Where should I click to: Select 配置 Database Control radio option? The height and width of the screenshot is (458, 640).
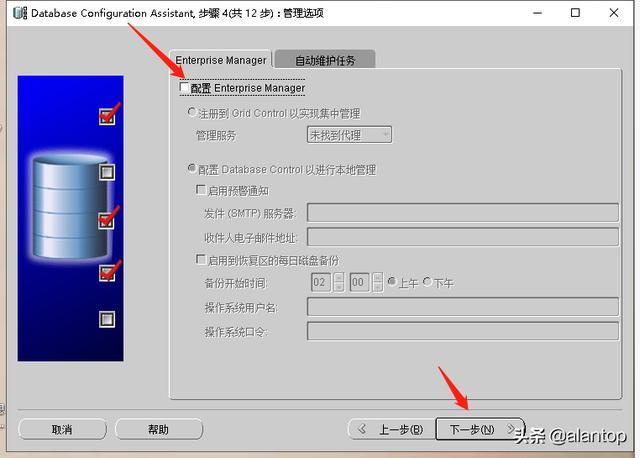tap(191, 168)
